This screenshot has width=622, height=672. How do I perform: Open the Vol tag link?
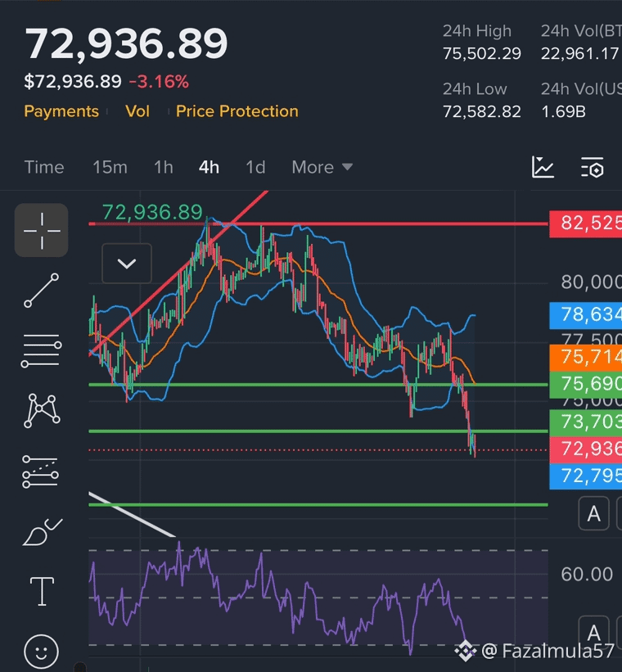click(x=137, y=111)
